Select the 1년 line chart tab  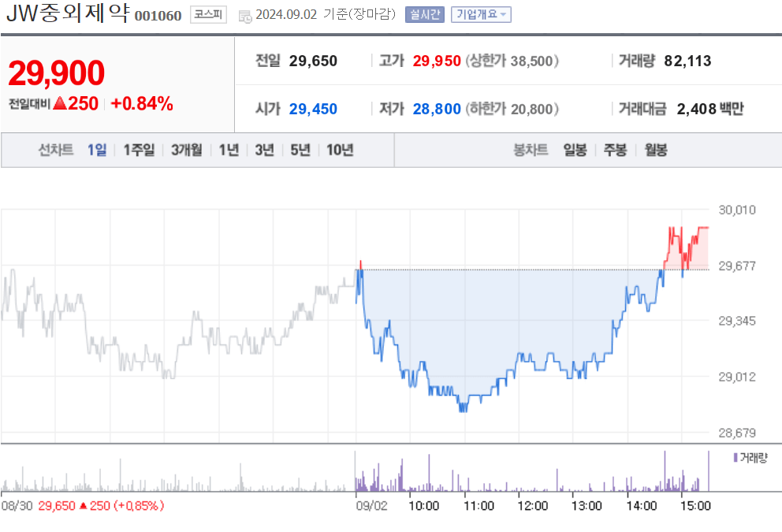click(x=229, y=150)
